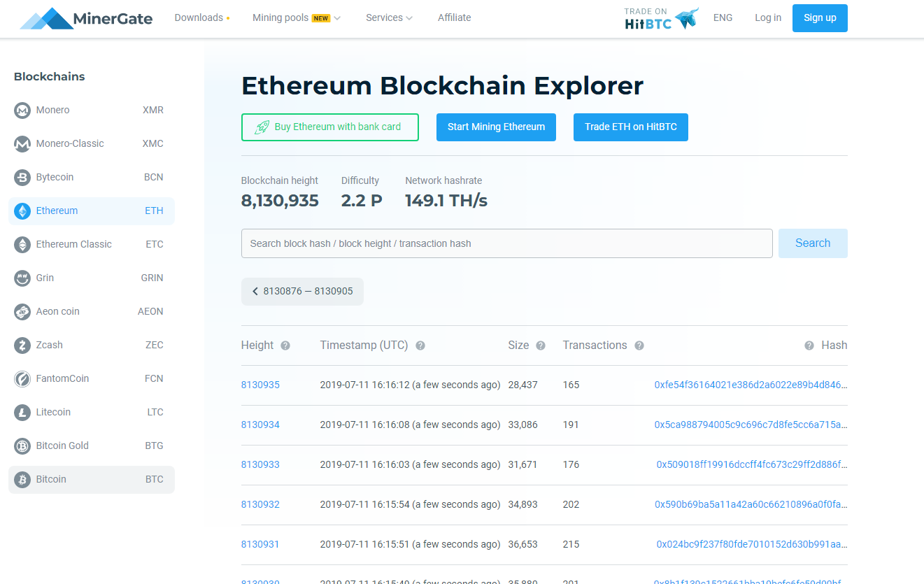Image resolution: width=924 pixels, height=584 pixels.
Task: Click the rocket icon on Buy Ethereum button
Action: tap(262, 127)
